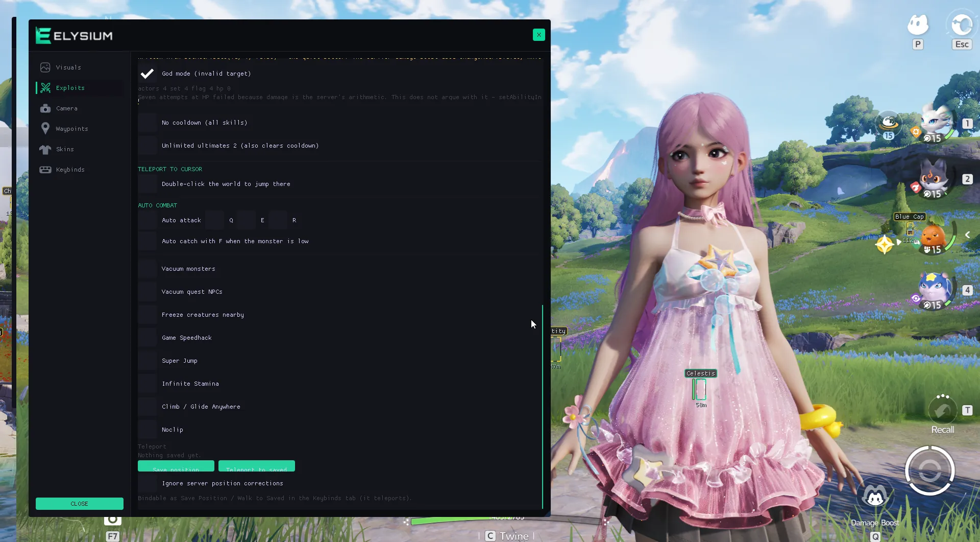
Task: Click Save position button
Action: 176,466
